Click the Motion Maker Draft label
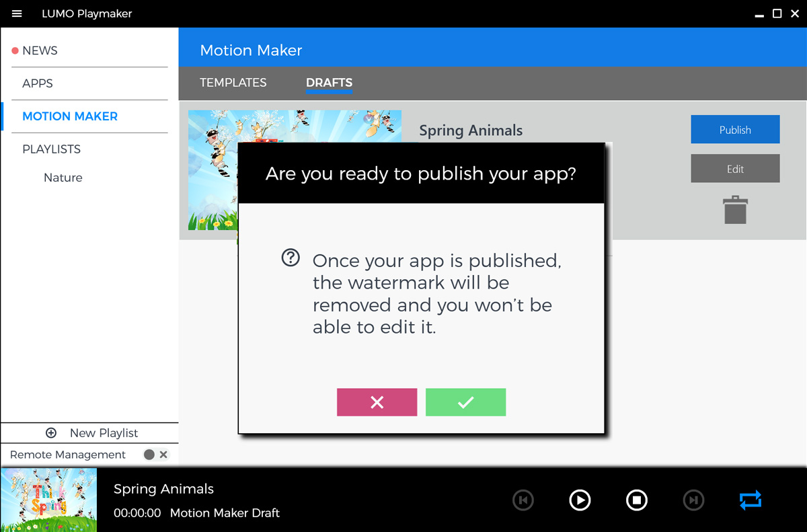Screen dimensions: 807x532 pyautogui.click(x=225, y=513)
